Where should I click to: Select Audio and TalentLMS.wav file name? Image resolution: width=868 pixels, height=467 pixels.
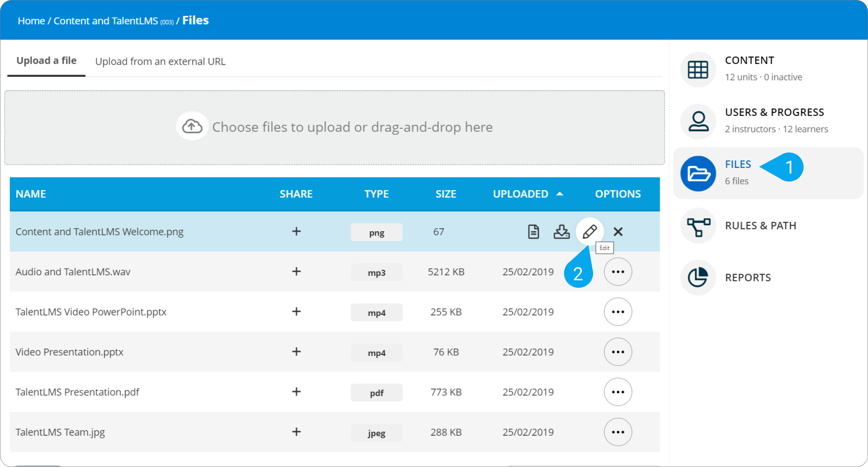pyautogui.click(x=73, y=272)
